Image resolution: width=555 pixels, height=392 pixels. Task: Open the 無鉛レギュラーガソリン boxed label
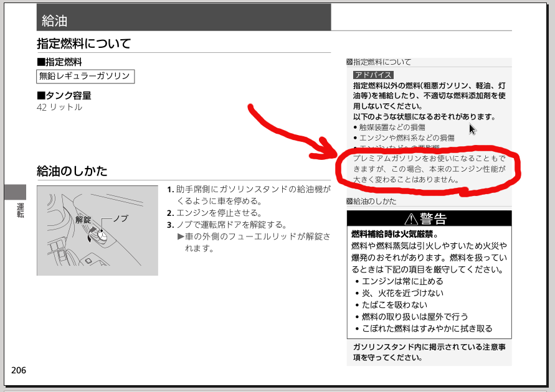coord(84,74)
